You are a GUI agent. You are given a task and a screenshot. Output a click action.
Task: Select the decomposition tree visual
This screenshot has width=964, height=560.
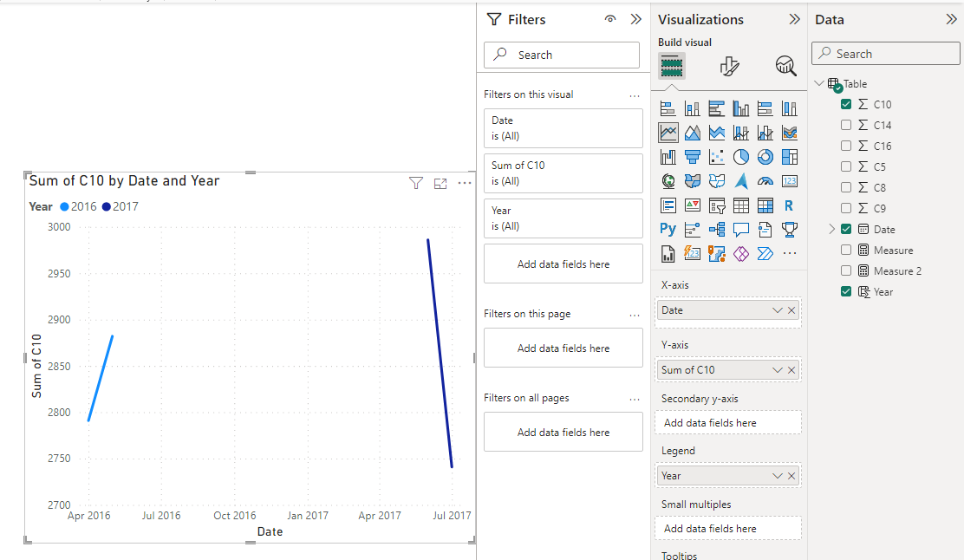coord(716,229)
